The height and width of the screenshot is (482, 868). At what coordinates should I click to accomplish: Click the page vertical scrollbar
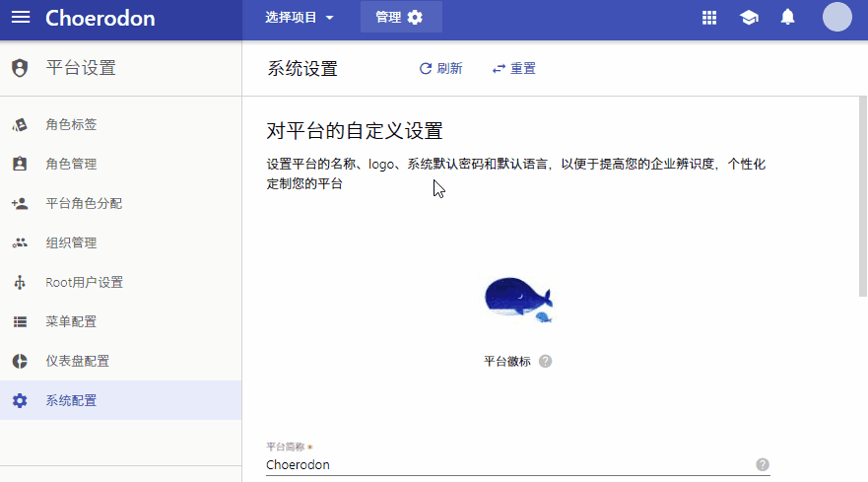863,197
